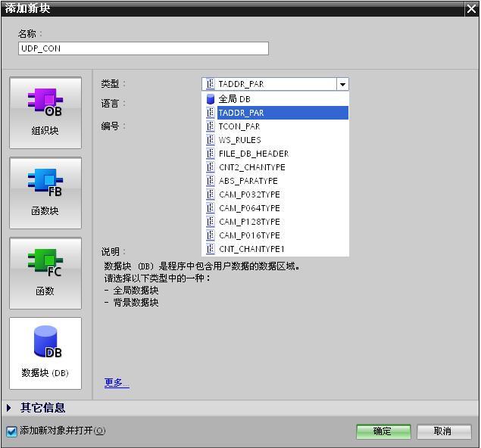Confirm with the 确定 button
The image size is (481, 448).
pyautogui.click(x=383, y=431)
